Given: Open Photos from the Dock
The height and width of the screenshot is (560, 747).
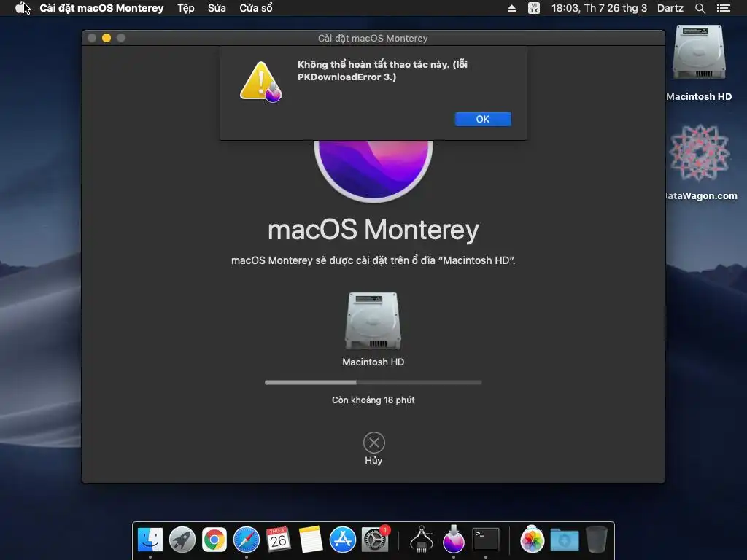Looking at the screenshot, I should 532,540.
